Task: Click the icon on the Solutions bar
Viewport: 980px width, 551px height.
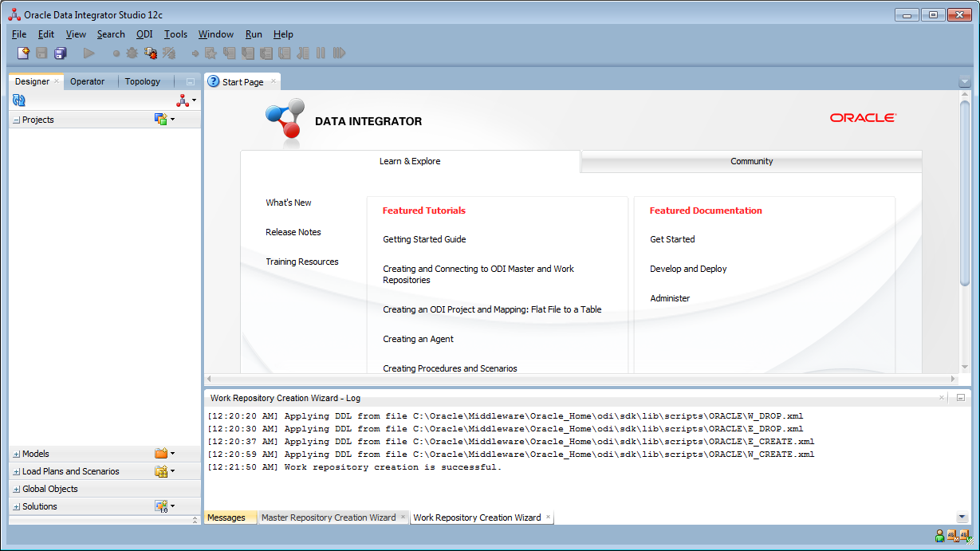Action: pyautogui.click(x=162, y=506)
